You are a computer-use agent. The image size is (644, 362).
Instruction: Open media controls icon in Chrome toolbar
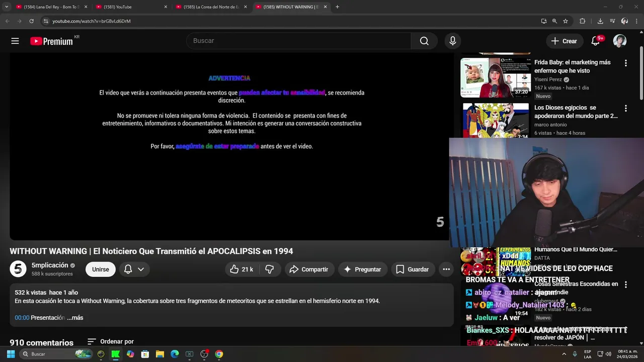pos(612,21)
